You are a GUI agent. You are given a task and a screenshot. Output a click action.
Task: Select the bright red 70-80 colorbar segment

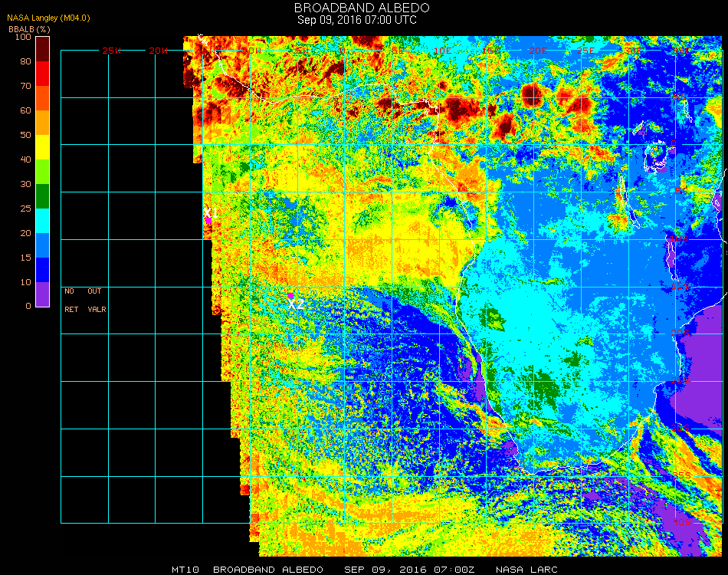tap(42, 74)
